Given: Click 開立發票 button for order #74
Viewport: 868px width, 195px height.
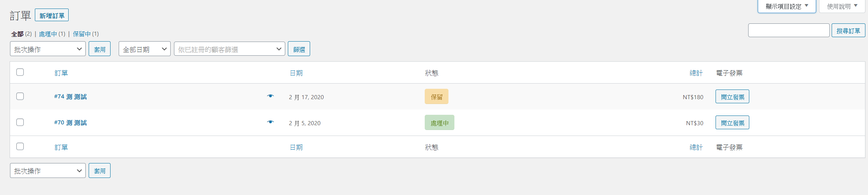Looking at the screenshot, I should pyautogui.click(x=732, y=97).
